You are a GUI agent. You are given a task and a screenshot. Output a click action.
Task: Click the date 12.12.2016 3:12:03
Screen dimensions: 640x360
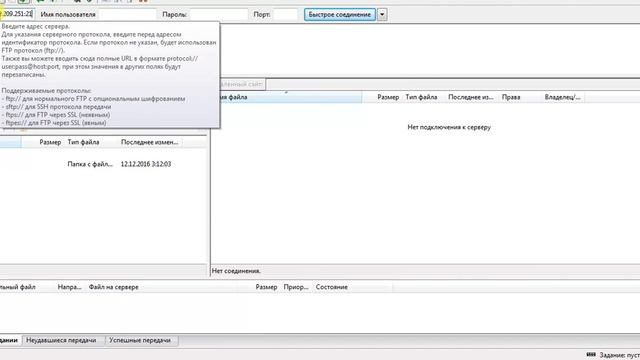pyautogui.click(x=146, y=164)
